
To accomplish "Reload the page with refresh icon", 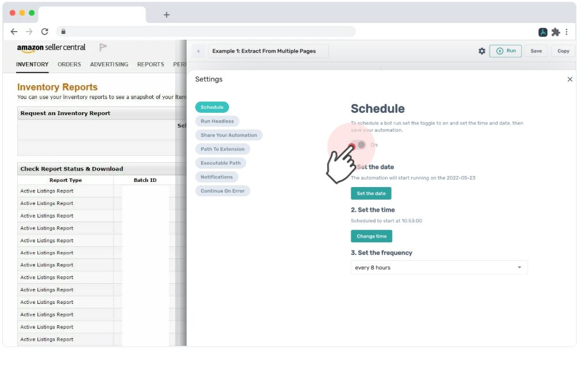I will [x=44, y=32].
